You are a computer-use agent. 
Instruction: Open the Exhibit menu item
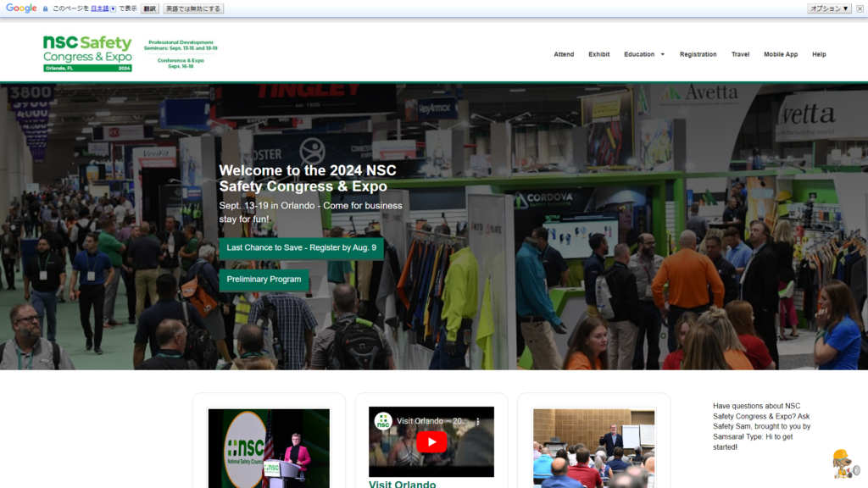(599, 54)
